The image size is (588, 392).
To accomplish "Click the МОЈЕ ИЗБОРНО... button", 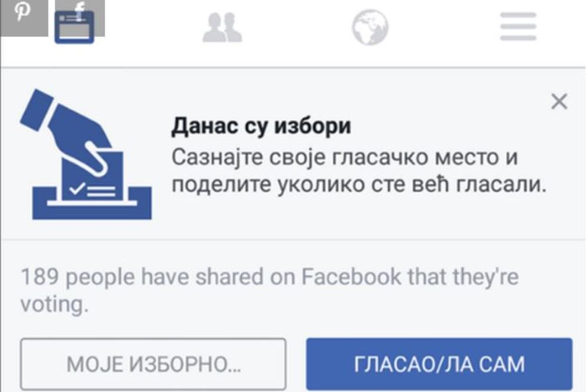I will click(153, 364).
